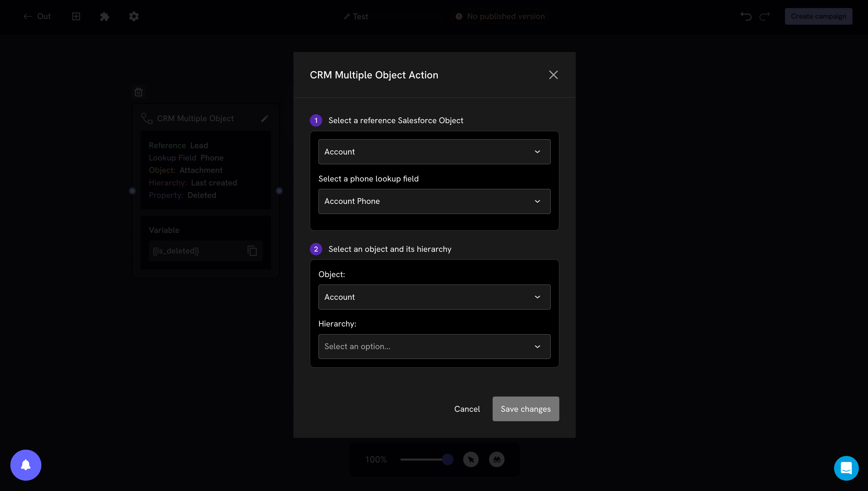This screenshot has width=868, height=491.
Task: Click the Property: Deleted text
Action: [183, 195]
